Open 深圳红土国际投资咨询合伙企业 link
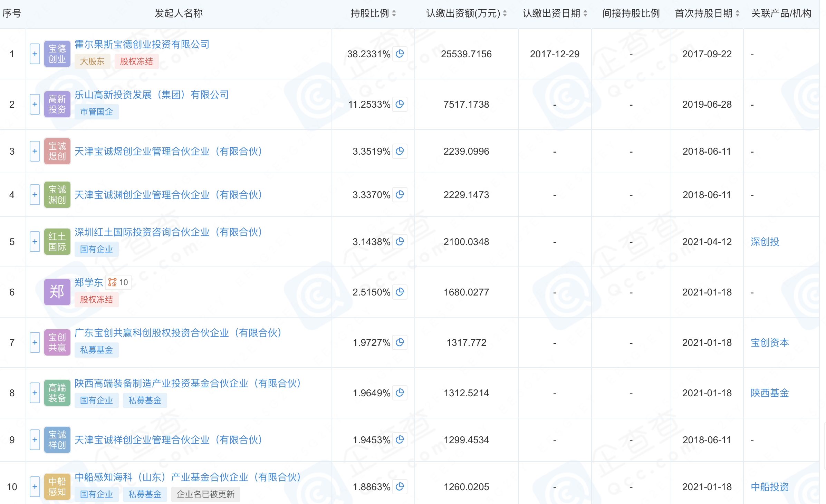Image resolution: width=826 pixels, height=504 pixels. 169,232
